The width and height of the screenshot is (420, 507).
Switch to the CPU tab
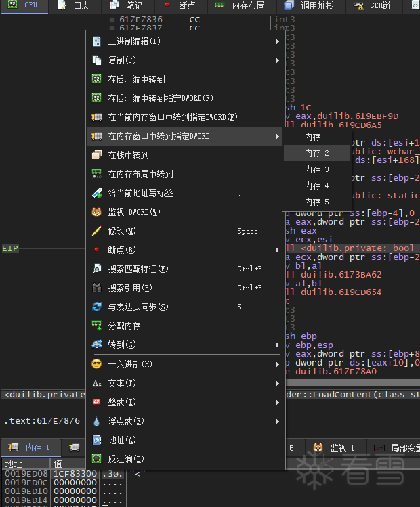pos(24,5)
